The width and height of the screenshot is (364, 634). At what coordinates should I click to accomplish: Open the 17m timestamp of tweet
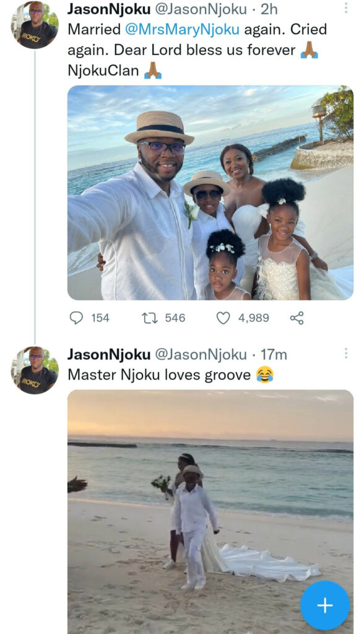point(274,354)
